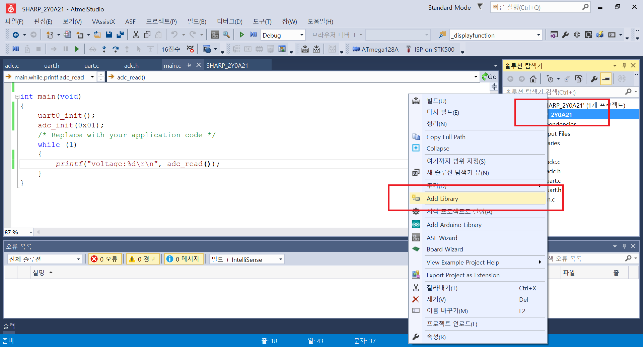
Task: Click the Navigate Backward arrow icon
Action: [15, 35]
